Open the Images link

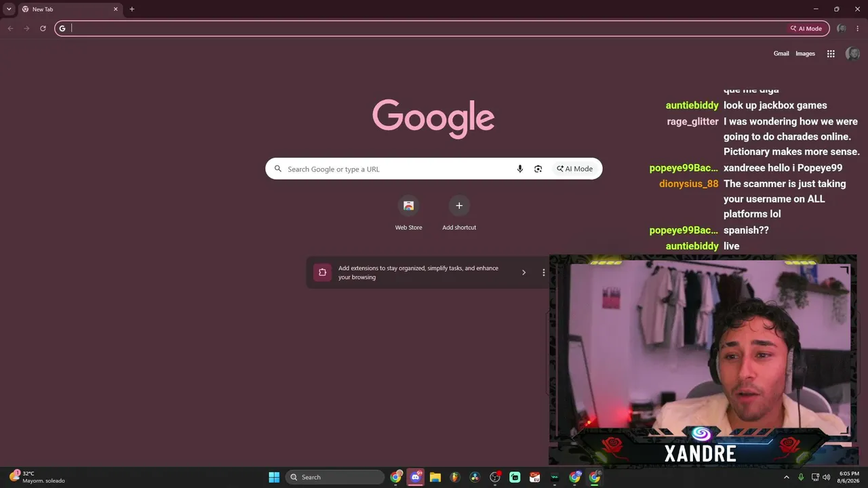point(805,54)
